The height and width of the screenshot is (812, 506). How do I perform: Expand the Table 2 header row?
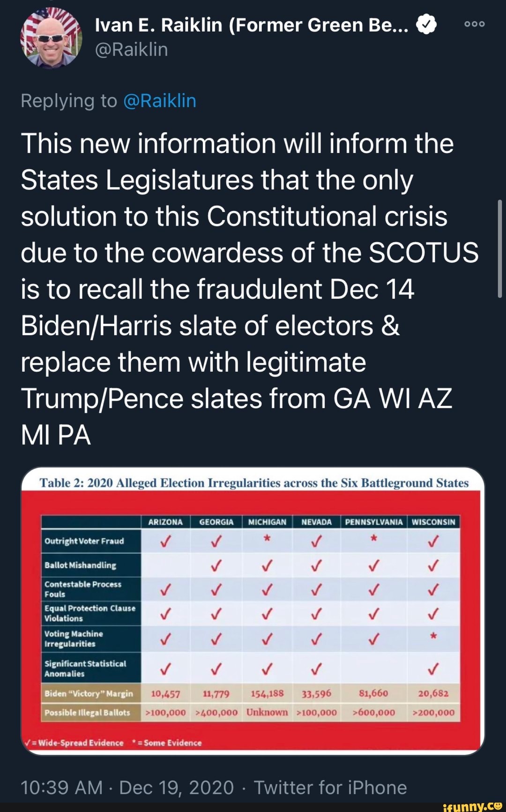coord(253,484)
